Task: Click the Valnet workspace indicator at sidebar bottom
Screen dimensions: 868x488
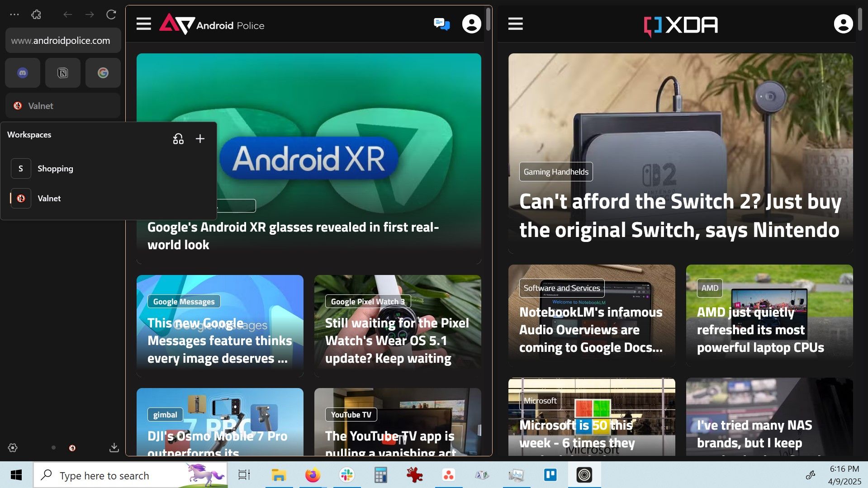Action: click(x=72, y=448)
